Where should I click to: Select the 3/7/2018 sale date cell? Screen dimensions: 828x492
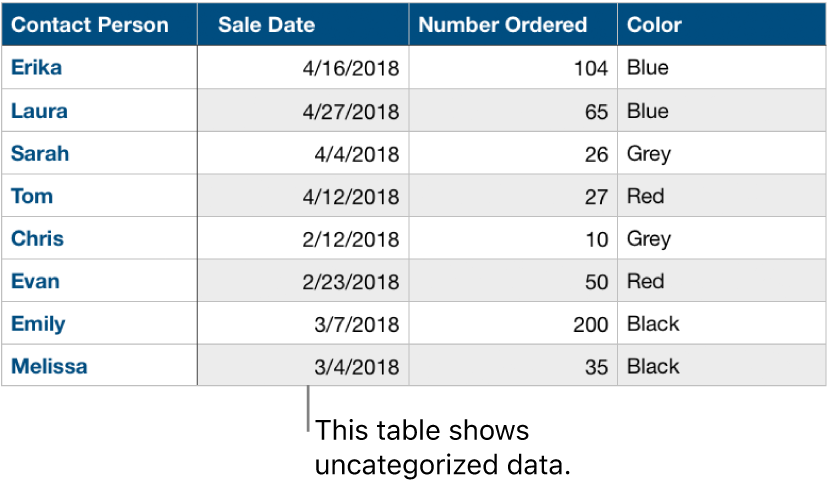point(357,325)
